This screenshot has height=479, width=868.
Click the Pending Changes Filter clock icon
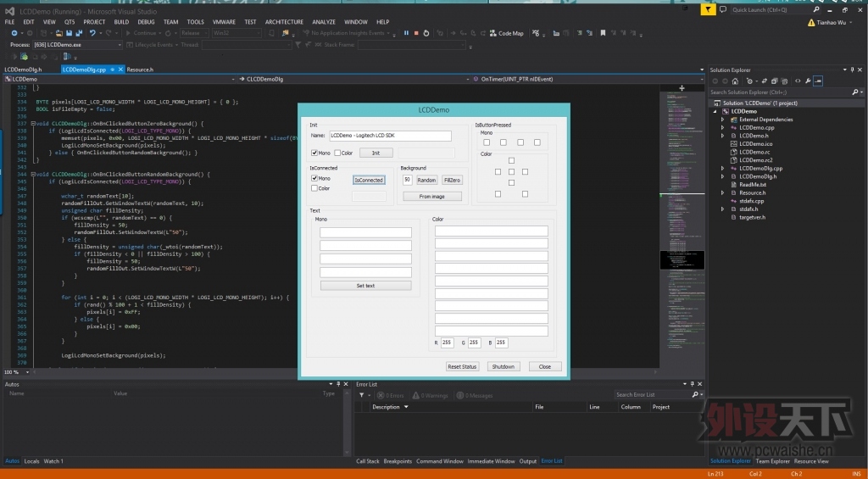pos(749,81)
